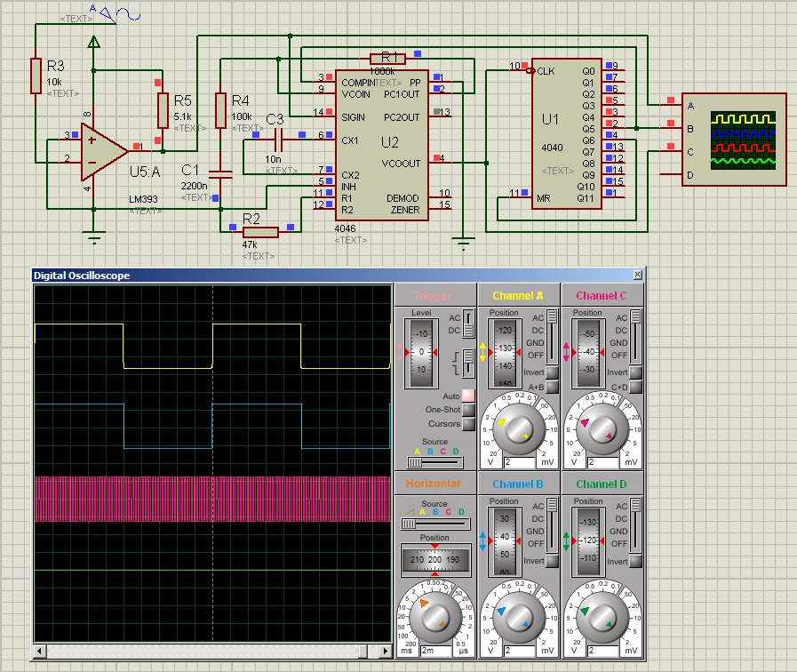Click Channel C Position thumbwheel

pyautogui.click(x=588, y=353)
